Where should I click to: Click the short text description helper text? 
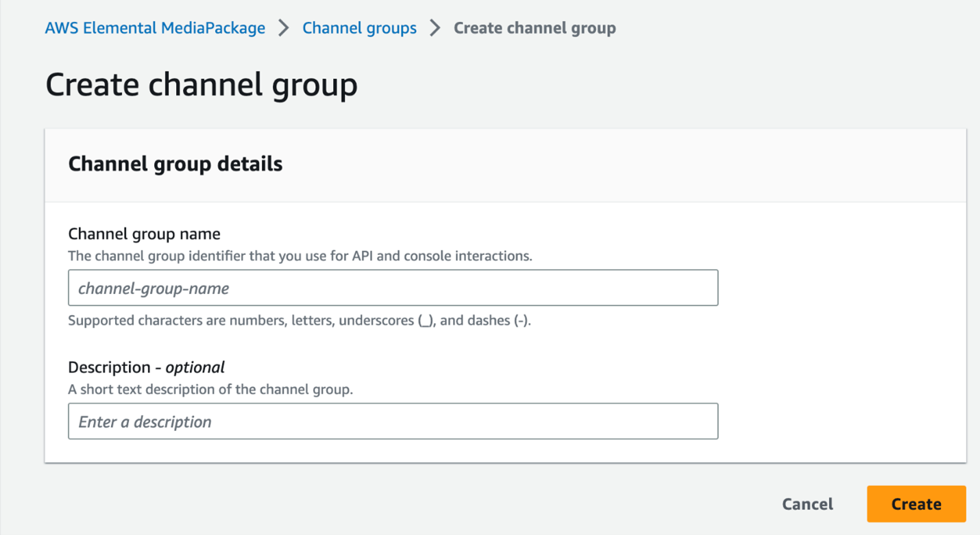point(210,390)
